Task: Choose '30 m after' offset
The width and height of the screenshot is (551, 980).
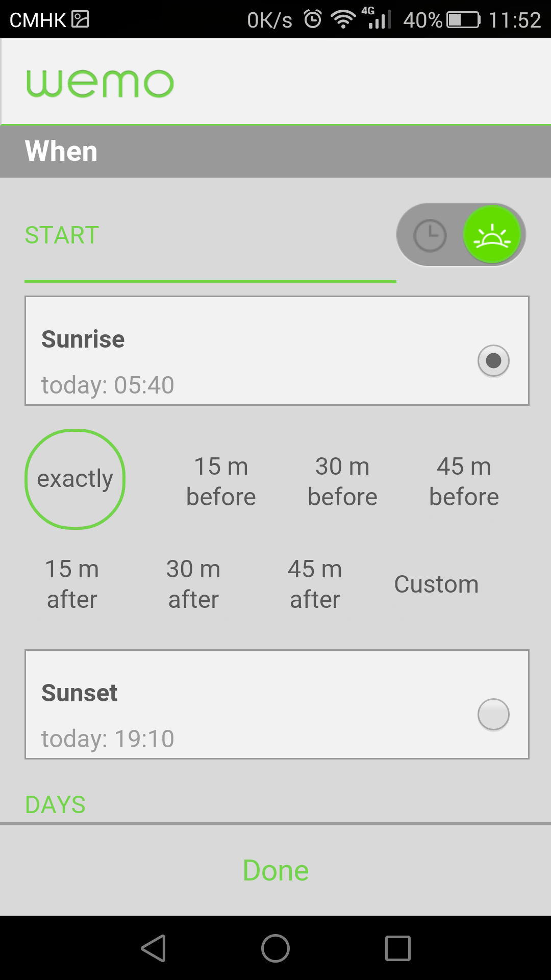Action: point(193,584)
